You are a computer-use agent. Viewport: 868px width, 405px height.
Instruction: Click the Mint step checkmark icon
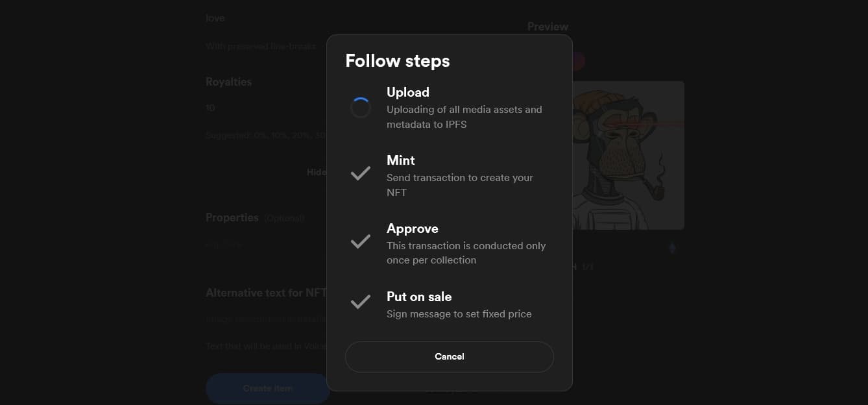tap(361, 173)
